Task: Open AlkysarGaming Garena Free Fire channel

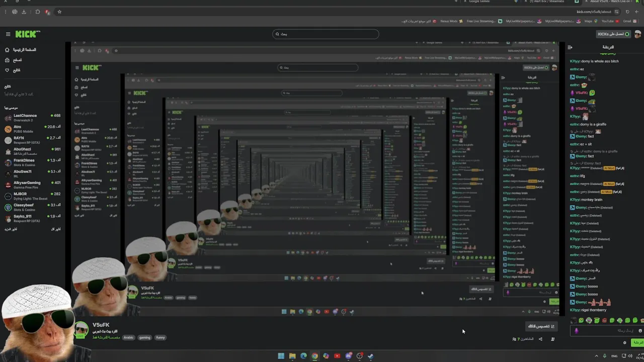Action: 32,185
